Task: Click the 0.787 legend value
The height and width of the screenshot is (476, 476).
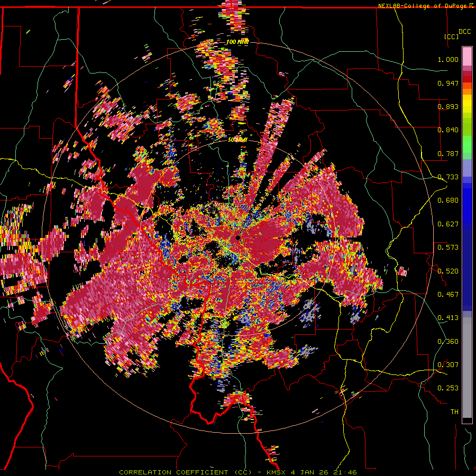Action: 448,153
